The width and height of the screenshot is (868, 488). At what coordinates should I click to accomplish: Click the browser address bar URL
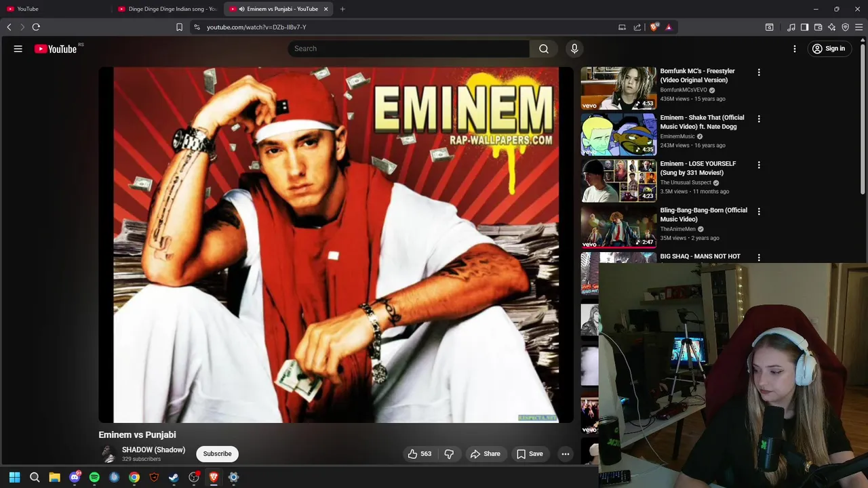point(256,27)
